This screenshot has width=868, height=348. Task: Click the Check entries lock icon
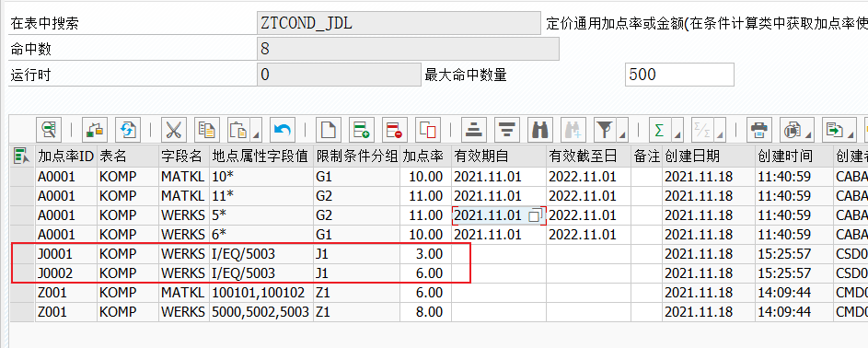click(94, 131)
